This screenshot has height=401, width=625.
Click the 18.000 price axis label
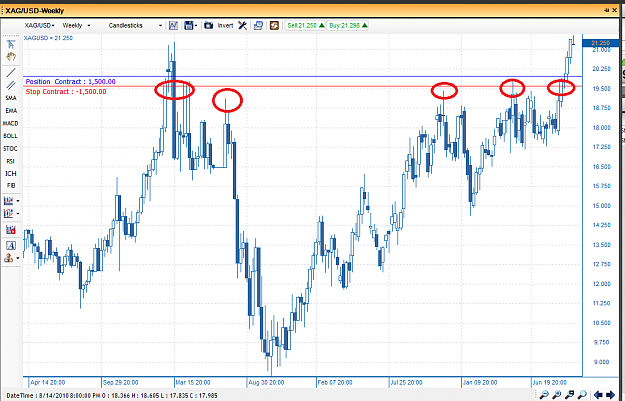[x=601, y=128]
